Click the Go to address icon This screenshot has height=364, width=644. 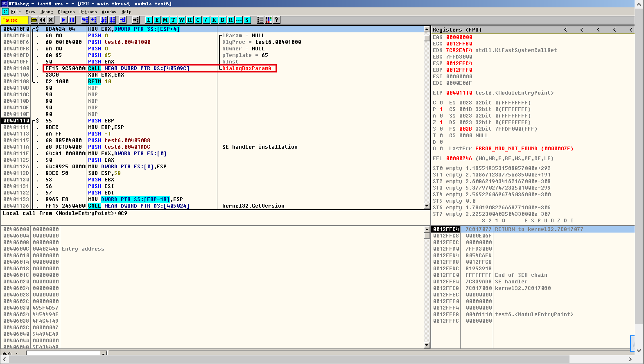136,20
